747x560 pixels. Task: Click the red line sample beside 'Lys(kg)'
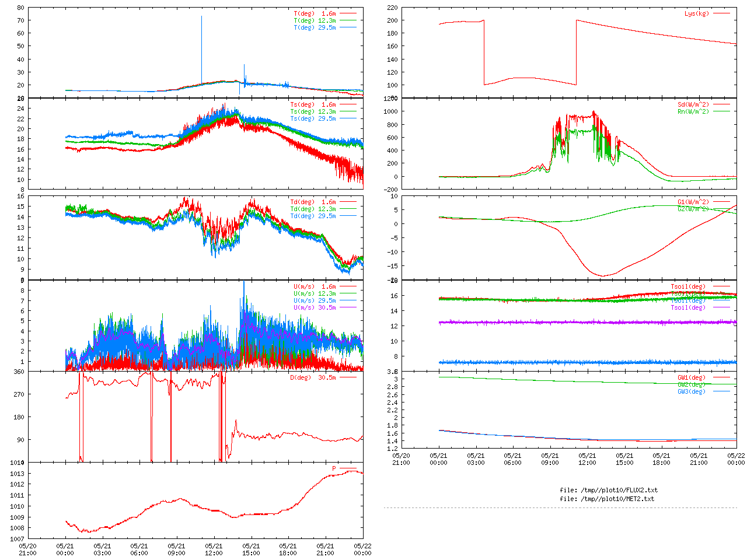(721, 13)
